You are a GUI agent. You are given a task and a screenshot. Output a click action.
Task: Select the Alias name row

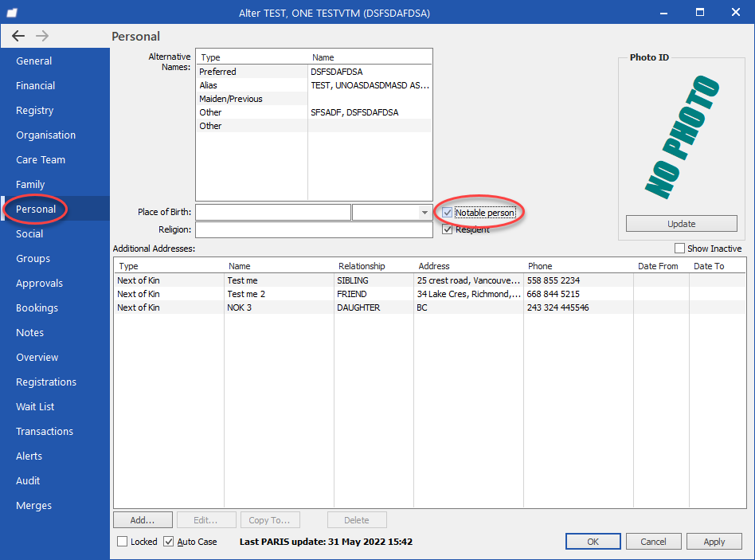click(314, 85)
